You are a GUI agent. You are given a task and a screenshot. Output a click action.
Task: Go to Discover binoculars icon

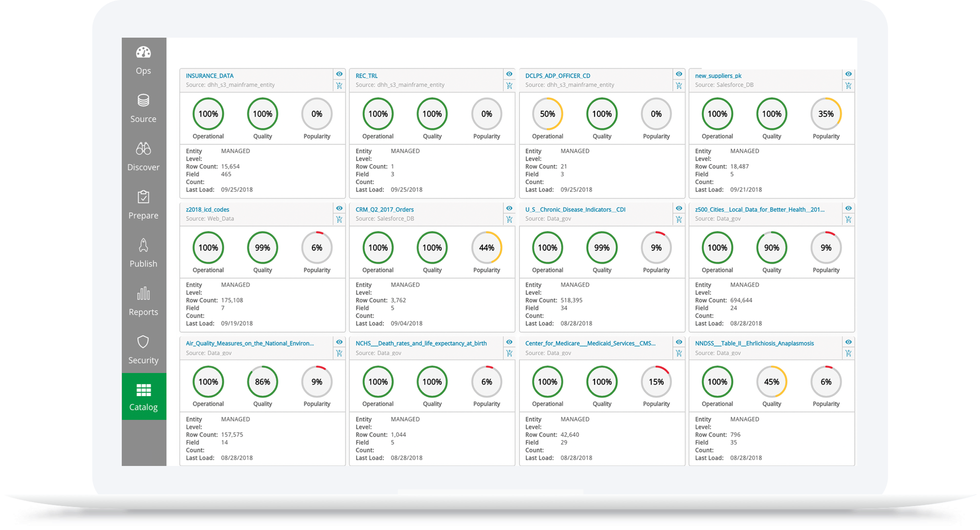coord(143,148)
